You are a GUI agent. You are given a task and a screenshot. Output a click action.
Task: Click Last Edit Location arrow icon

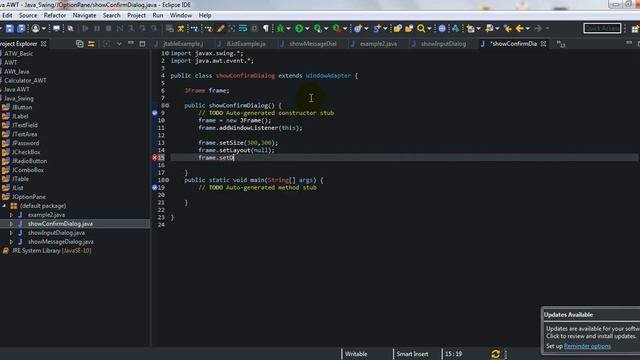point(507,28)
